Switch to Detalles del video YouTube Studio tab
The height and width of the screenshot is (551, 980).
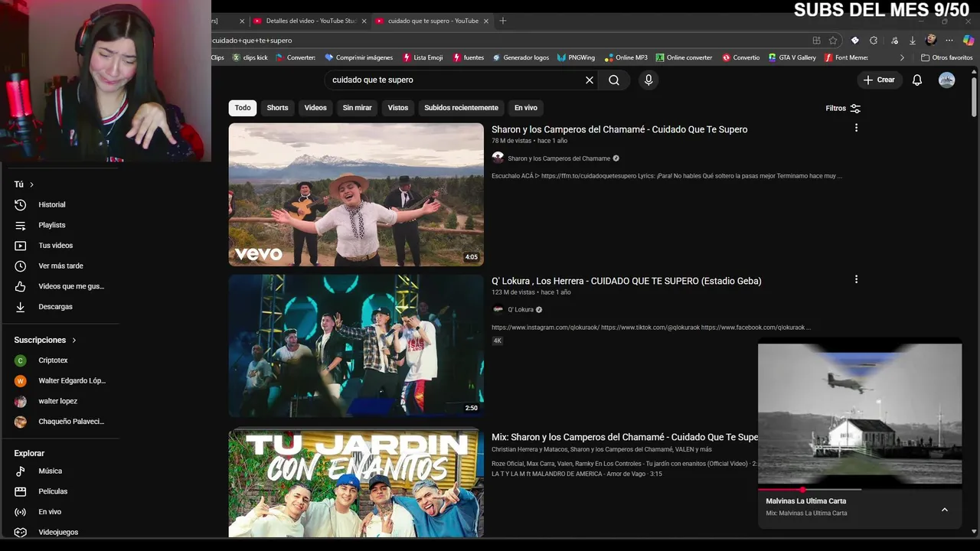pos(310,21)
